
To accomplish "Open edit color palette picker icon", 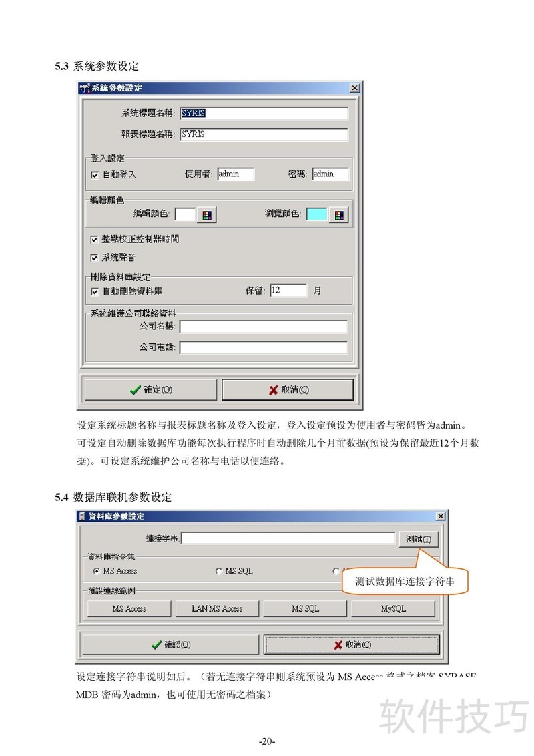I will click(207, 215).
